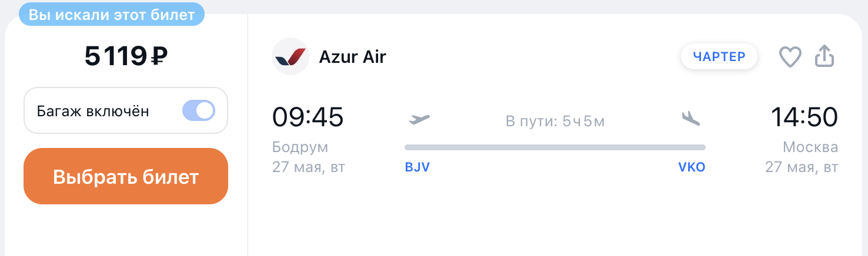Click the departing plane icon

419,119
